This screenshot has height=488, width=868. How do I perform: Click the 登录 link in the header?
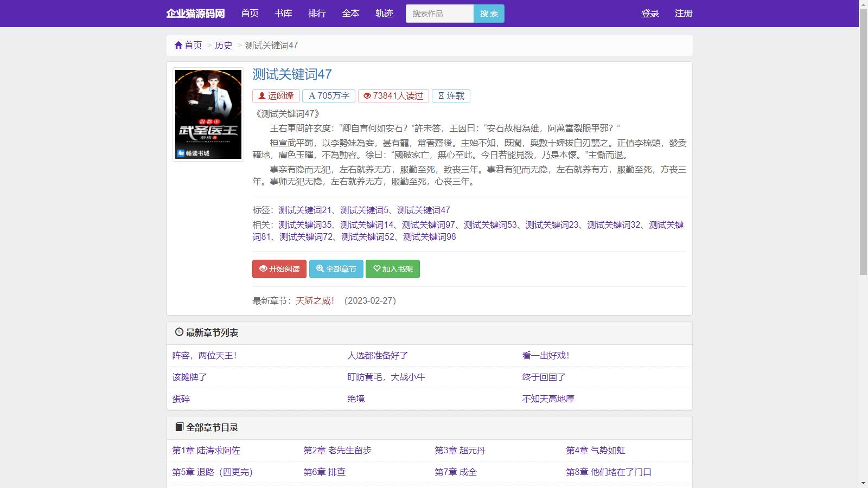(x=650, y=14)
